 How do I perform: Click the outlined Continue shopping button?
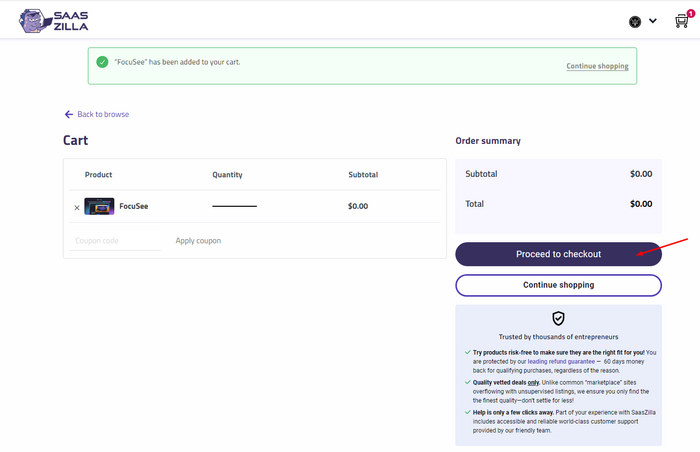click(558, 285)
